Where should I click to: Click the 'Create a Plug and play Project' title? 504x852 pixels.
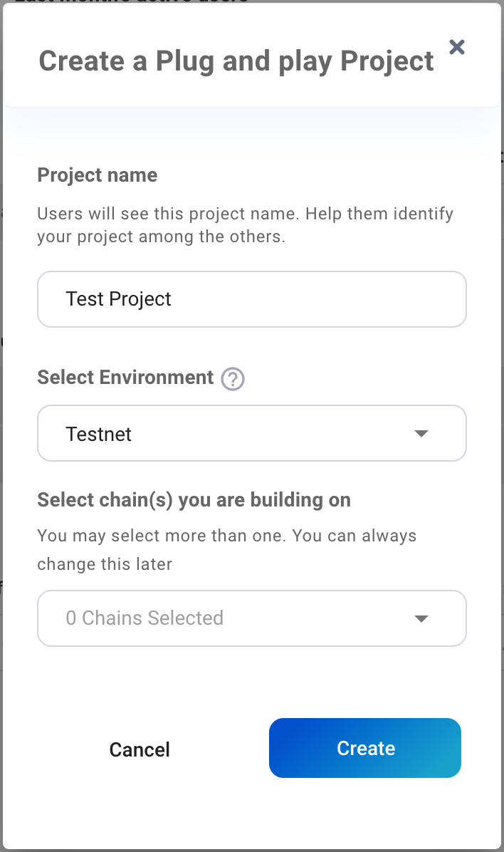point(236,61)
